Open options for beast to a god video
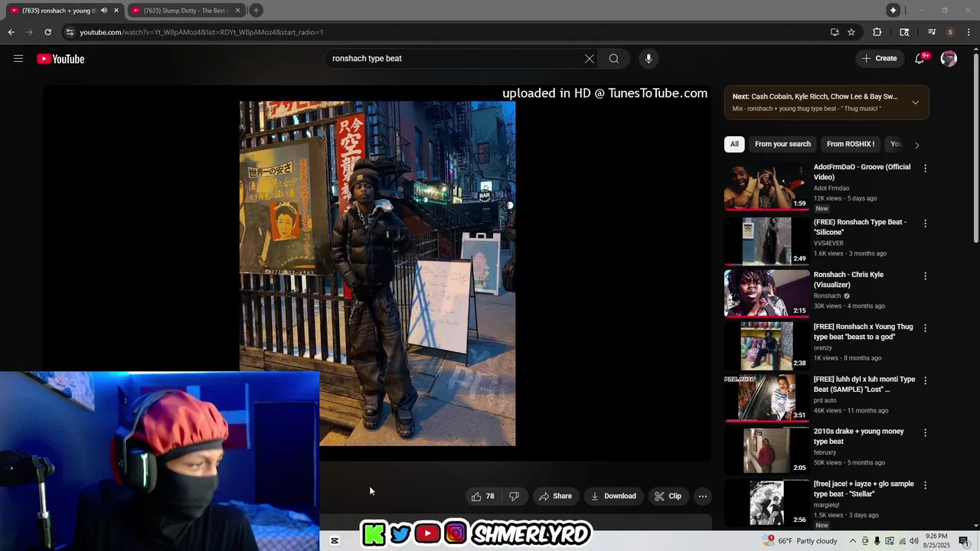 pyautogui.click(x=925, y=328)
